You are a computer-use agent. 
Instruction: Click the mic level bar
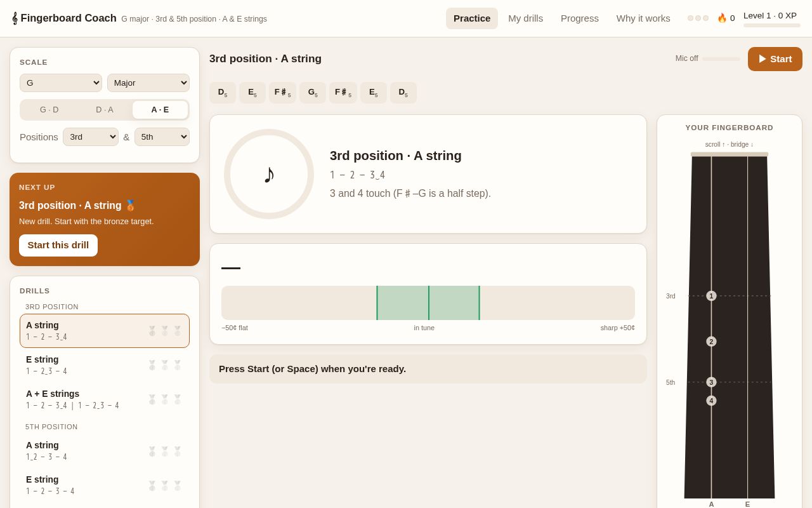[721, 59]
